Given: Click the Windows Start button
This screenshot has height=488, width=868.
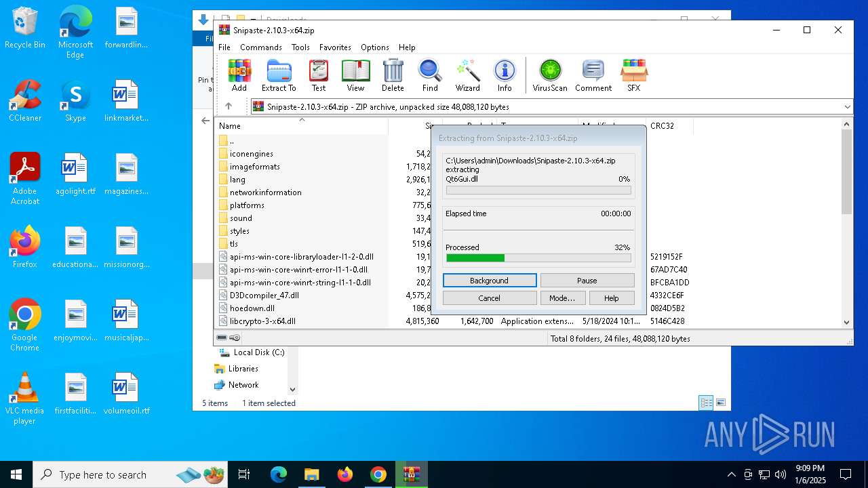Looking at the screenshot, I should click(x=16, y=474).
